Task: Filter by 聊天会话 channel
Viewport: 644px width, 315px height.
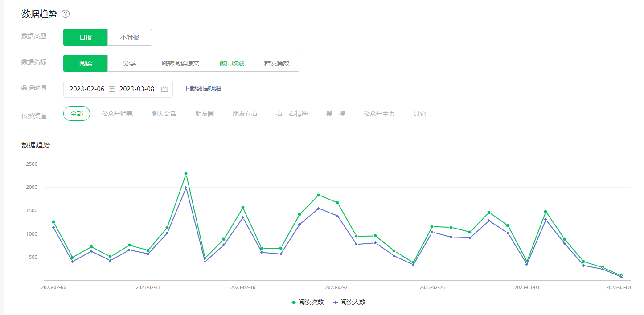Action: pyautogui.click(x=164, y=114)
